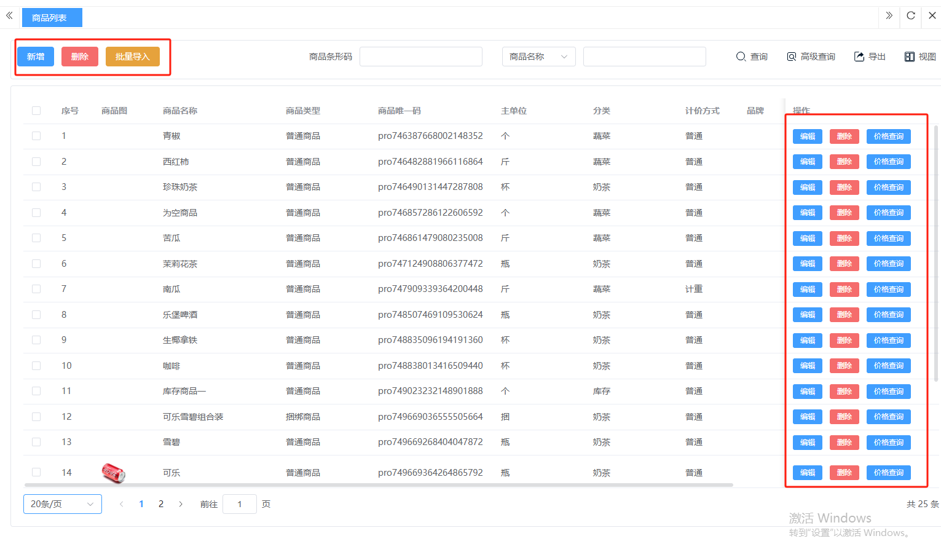Viewport: 941px width, 560px height.
Task: Click the horizontal scrollbar under the table
Action: tap(378, 485)
